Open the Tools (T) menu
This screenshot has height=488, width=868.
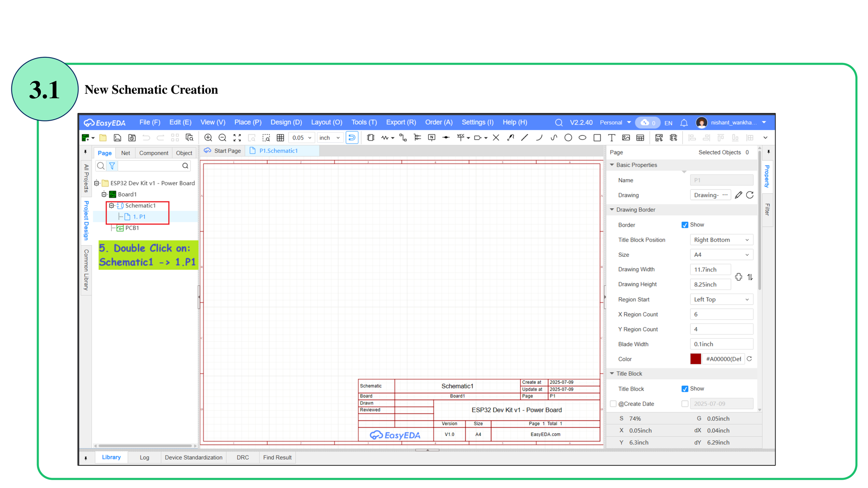364,122
